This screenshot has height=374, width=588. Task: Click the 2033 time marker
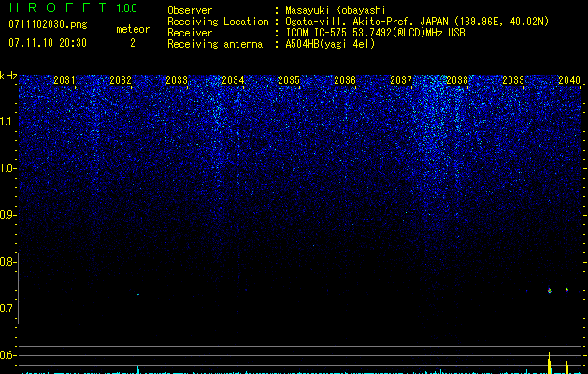click(177, 80)
